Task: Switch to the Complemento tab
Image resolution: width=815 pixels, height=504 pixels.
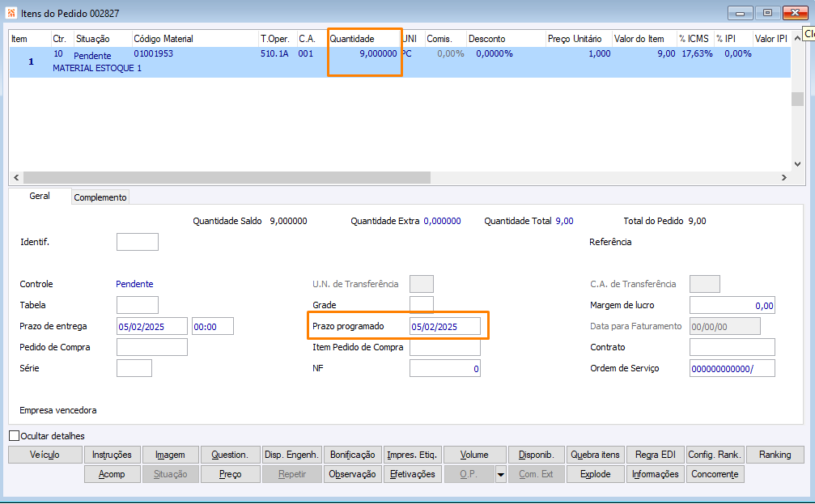Action: [100, 197]
